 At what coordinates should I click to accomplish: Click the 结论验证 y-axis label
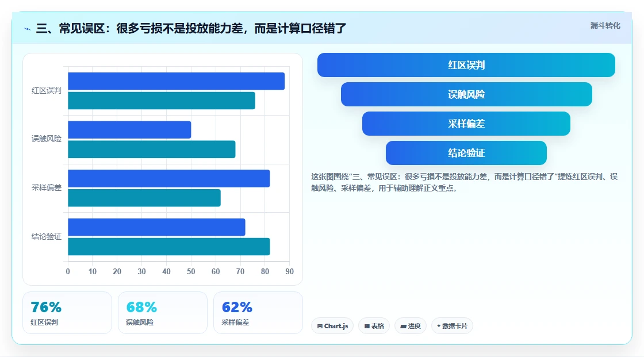(x=47, y=236)
